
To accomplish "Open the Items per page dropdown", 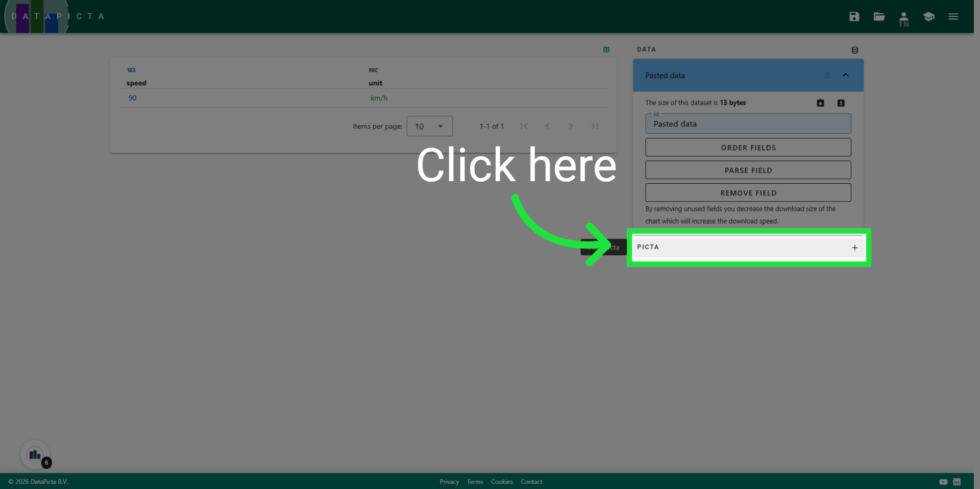I will coord(429,126).
